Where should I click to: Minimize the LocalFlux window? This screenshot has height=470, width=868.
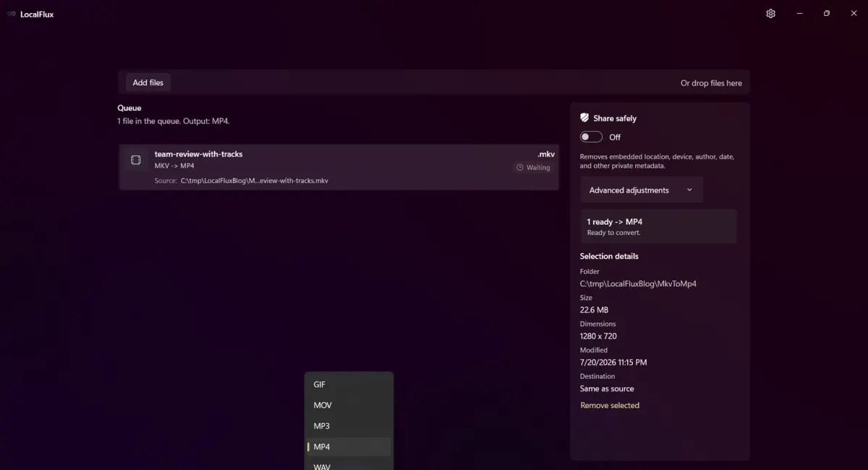[x=799, y=14]
